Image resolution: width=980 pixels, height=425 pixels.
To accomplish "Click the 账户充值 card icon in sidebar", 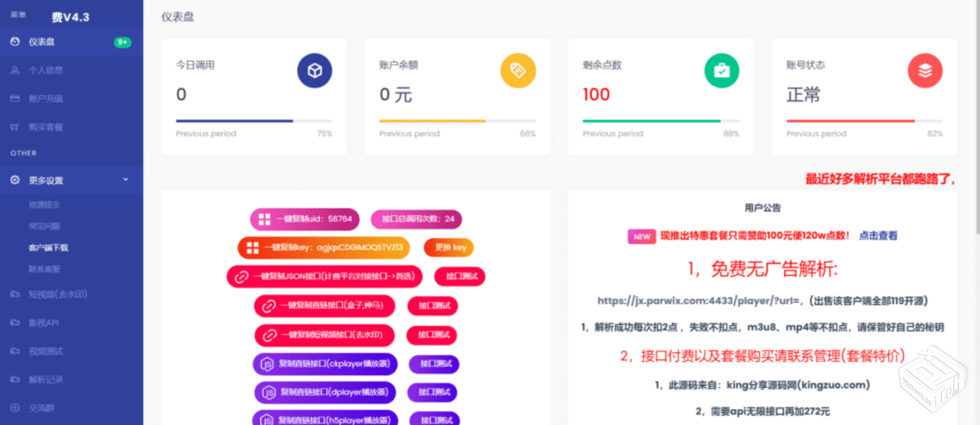I will click(x=15, y=99).
